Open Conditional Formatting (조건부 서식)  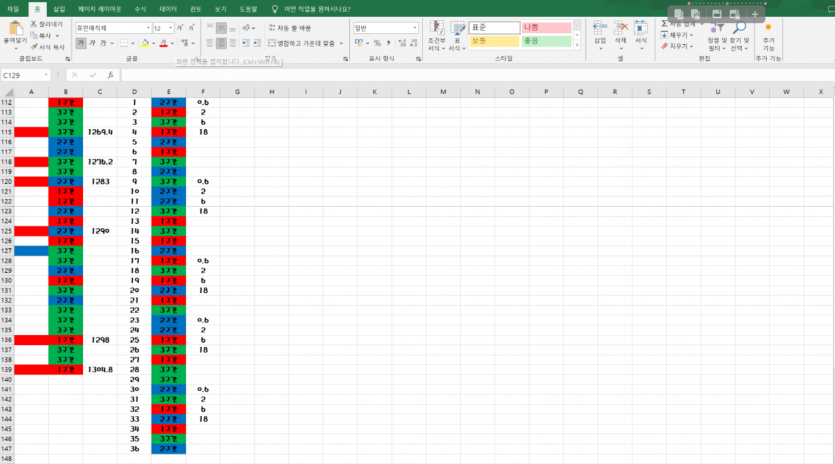tap(437, 36)
